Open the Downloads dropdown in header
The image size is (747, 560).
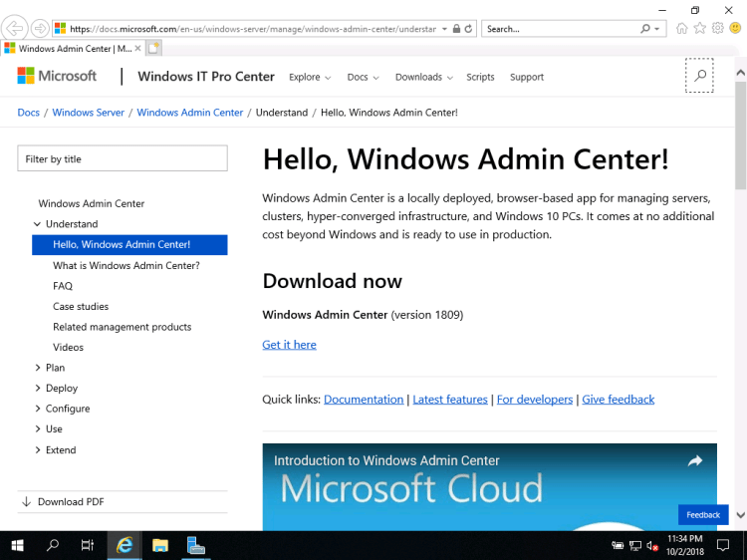click(x=423, y=77)
